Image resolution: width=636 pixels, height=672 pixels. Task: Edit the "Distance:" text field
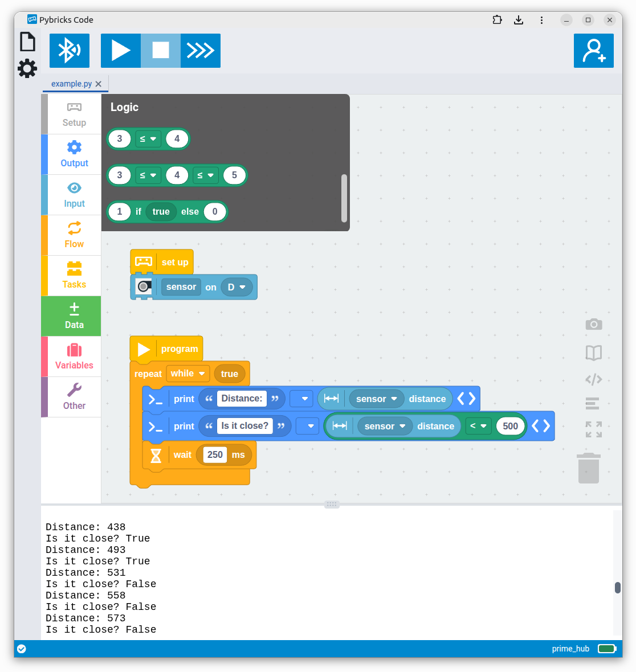pos(242,399)
